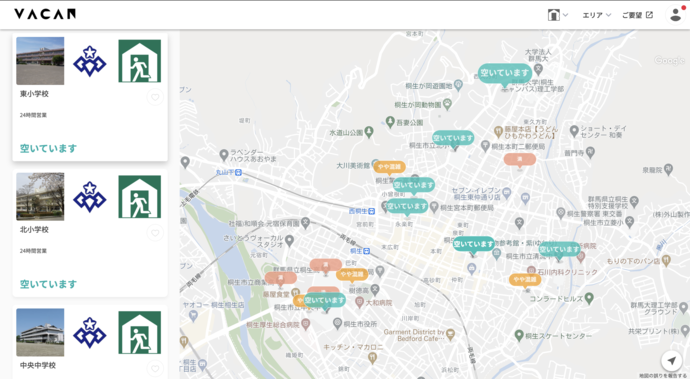Select the 中央中学校 card title

point(38,365)
